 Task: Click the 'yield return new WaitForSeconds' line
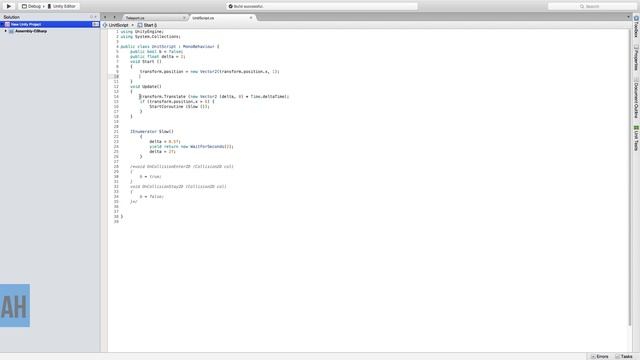(x=191, y=147)
